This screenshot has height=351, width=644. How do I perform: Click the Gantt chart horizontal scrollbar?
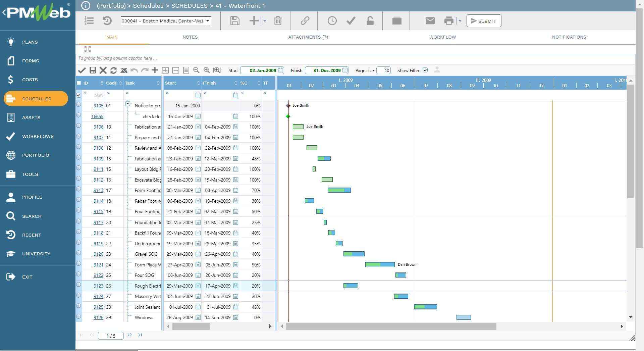pyautogui.click(x=391, y=326)
